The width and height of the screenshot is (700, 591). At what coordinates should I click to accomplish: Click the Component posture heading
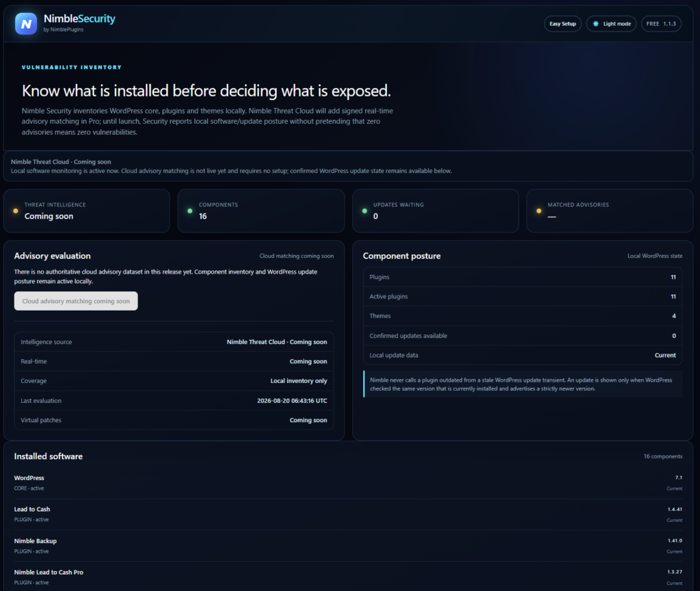coord(401,256)
